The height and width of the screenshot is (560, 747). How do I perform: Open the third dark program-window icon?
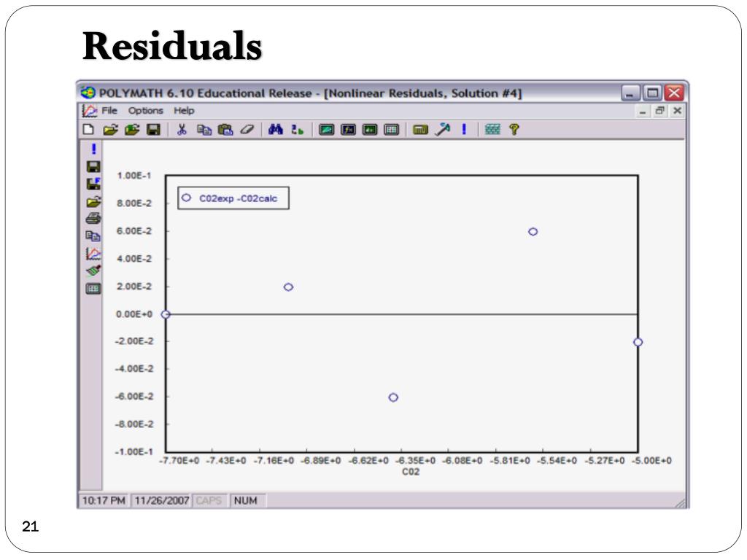(370, 130)
